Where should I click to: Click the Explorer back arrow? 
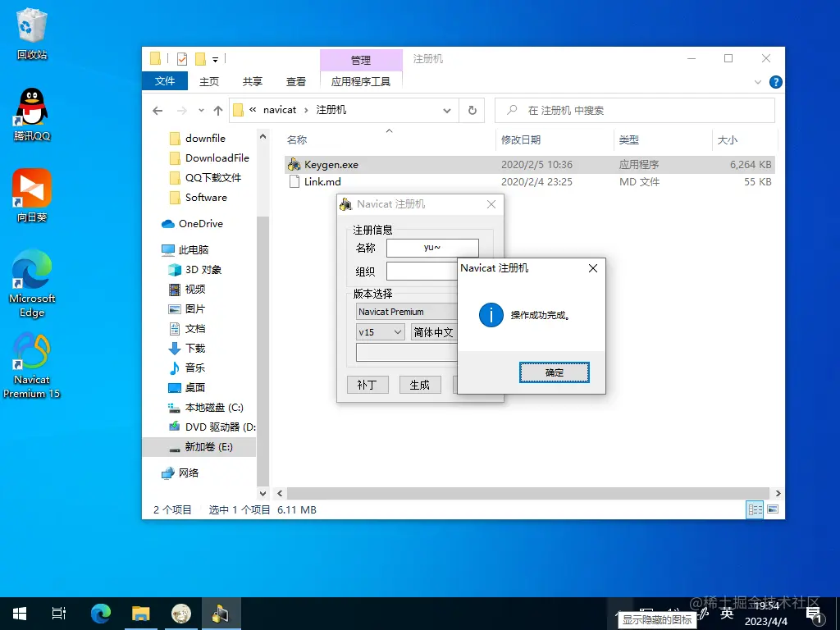(157, 111)
